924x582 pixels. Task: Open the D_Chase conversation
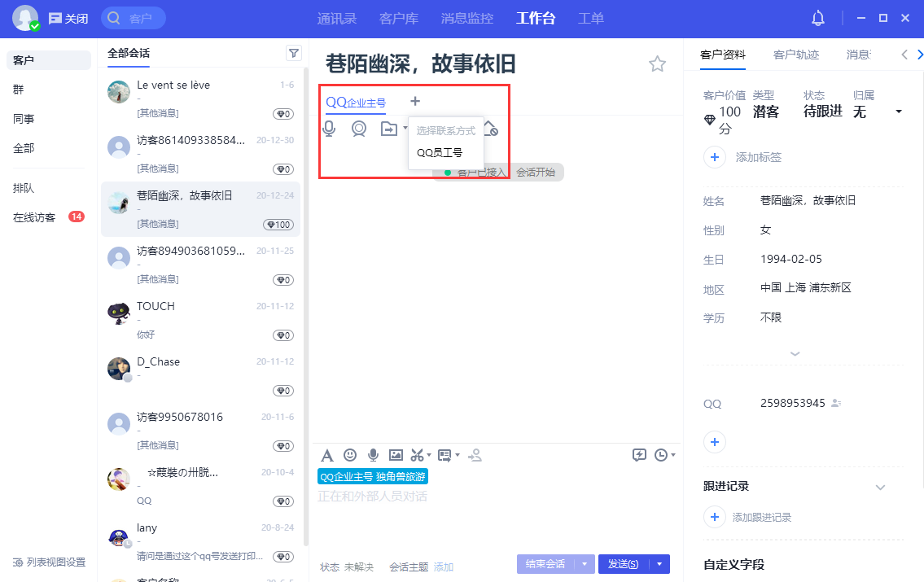tap(201, 375)
